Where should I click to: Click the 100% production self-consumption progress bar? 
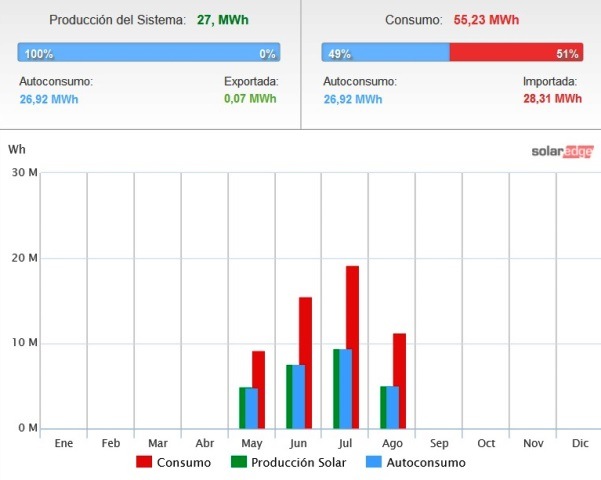[x=148, y=53]
